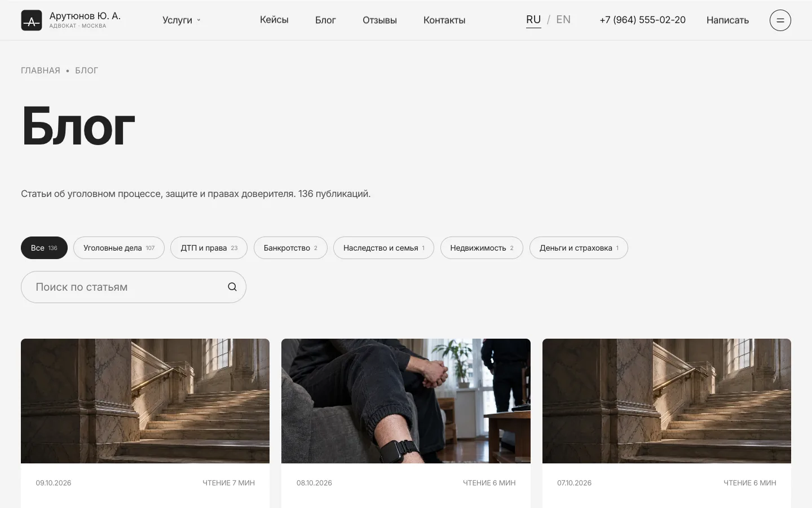Click the date 09.10.2026
This screenshot has width=812, height=508.
coord(54,483)
